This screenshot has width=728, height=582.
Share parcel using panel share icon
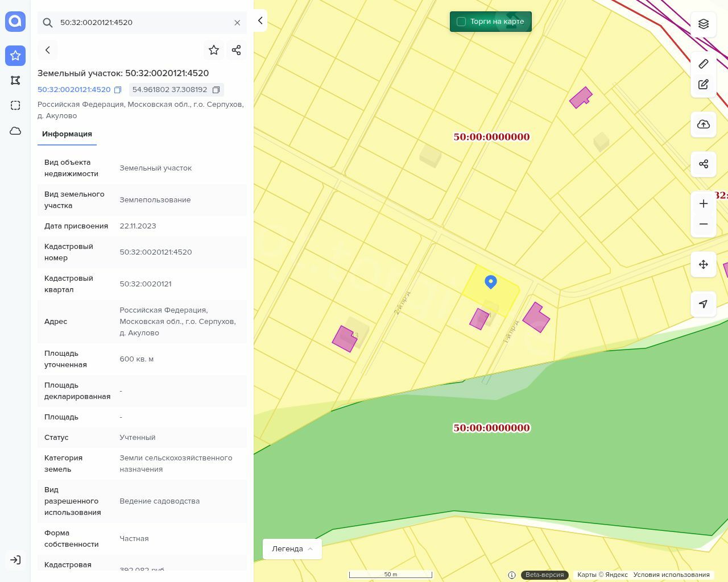tap(237, 50)
